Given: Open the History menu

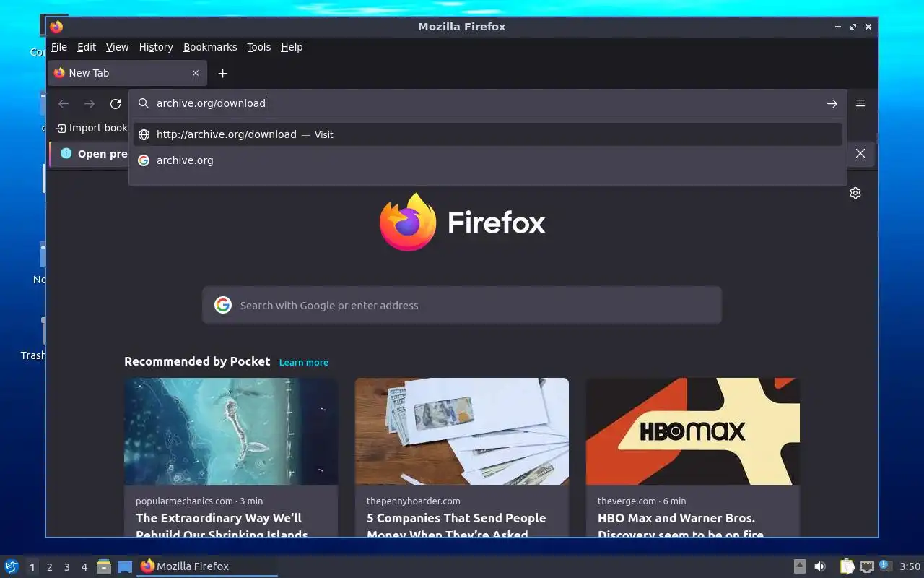Looking at the screenshot, I should 156,47.
